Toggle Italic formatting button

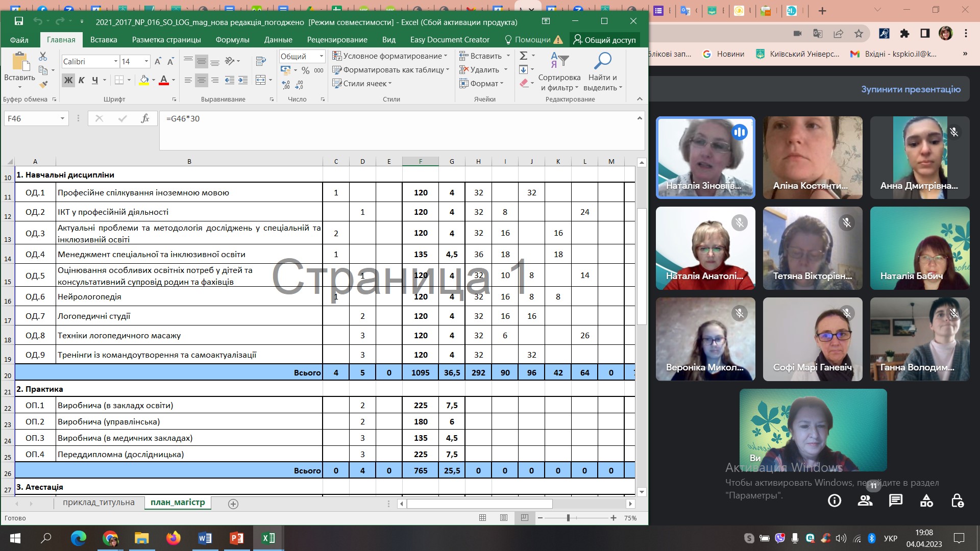(81, 80)
